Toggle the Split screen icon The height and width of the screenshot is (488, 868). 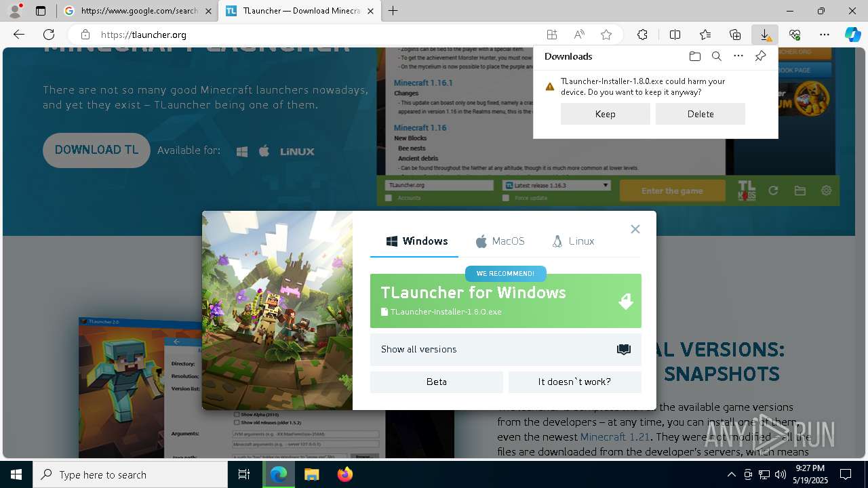click(675, 35)
